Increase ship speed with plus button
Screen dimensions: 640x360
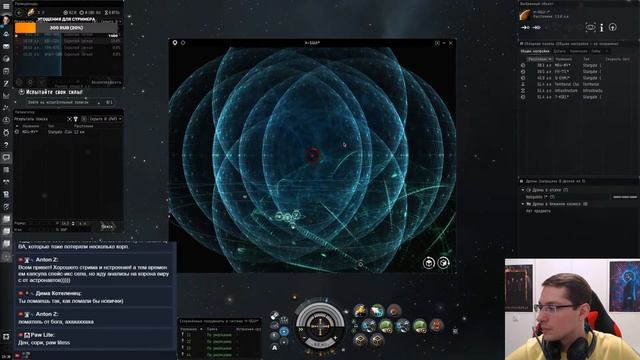(x=336, y=338)
